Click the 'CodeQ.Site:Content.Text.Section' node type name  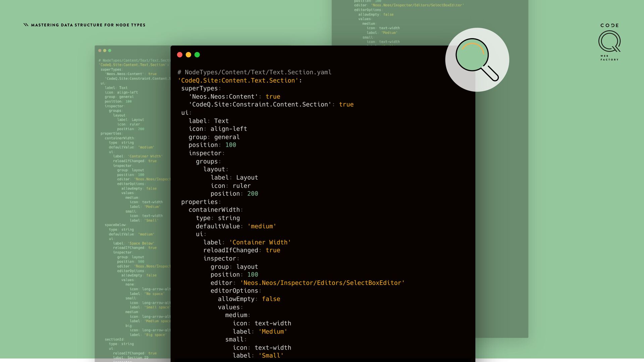click(x=238, y=80)
